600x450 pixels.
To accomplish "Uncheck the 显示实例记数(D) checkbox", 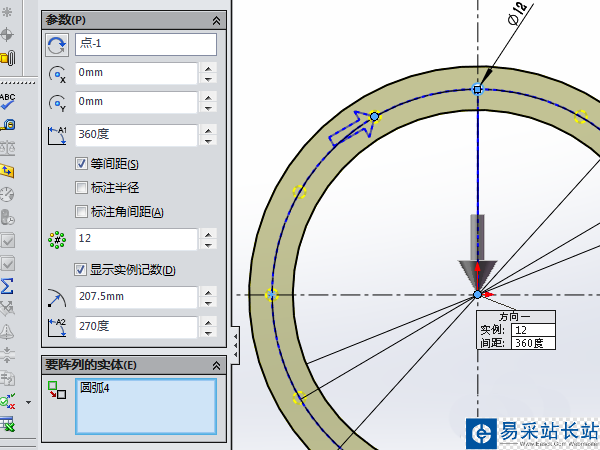I will point(80,269).
